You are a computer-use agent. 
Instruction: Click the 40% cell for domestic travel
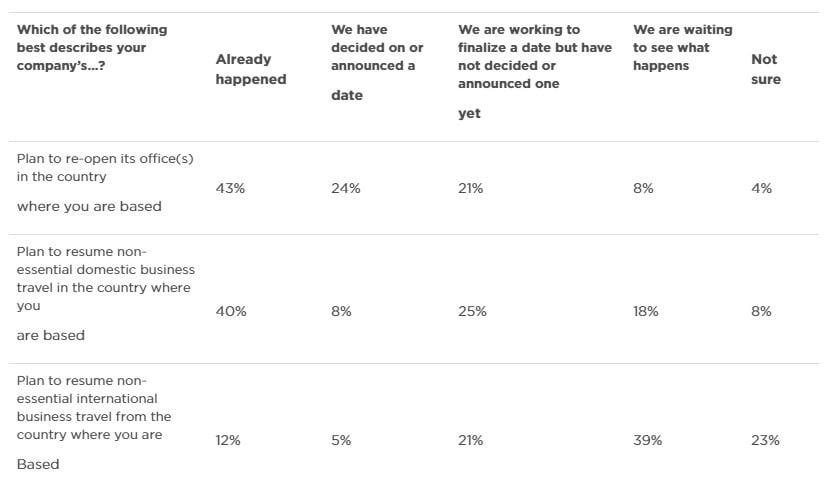click(231, 311)
